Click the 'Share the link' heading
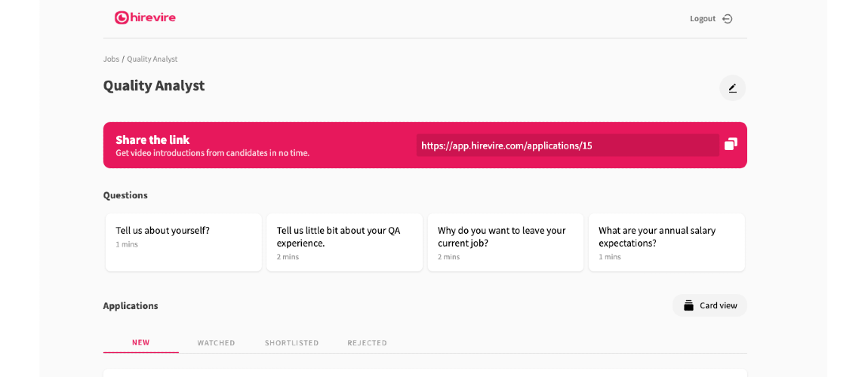 152,139
